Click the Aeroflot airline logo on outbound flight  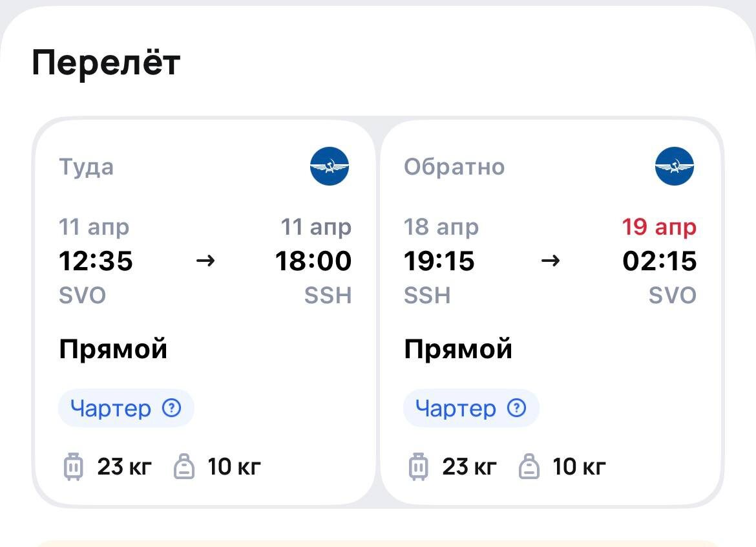coord(330,166)
